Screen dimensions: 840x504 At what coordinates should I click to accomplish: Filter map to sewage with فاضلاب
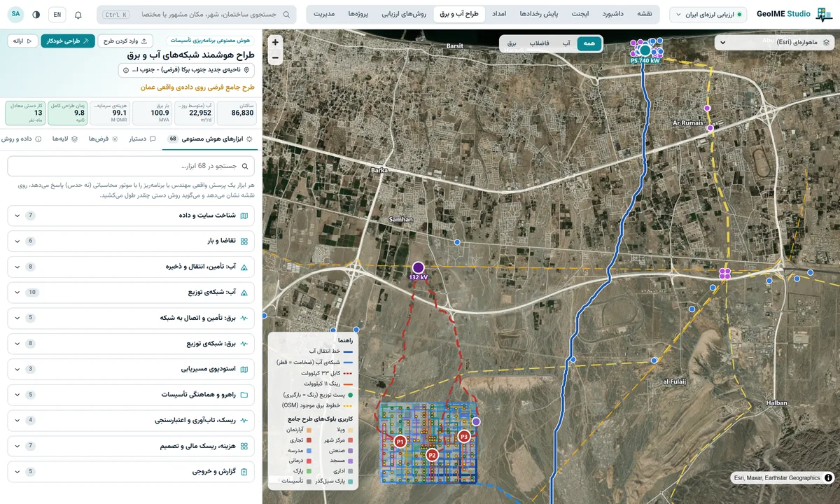538,43
